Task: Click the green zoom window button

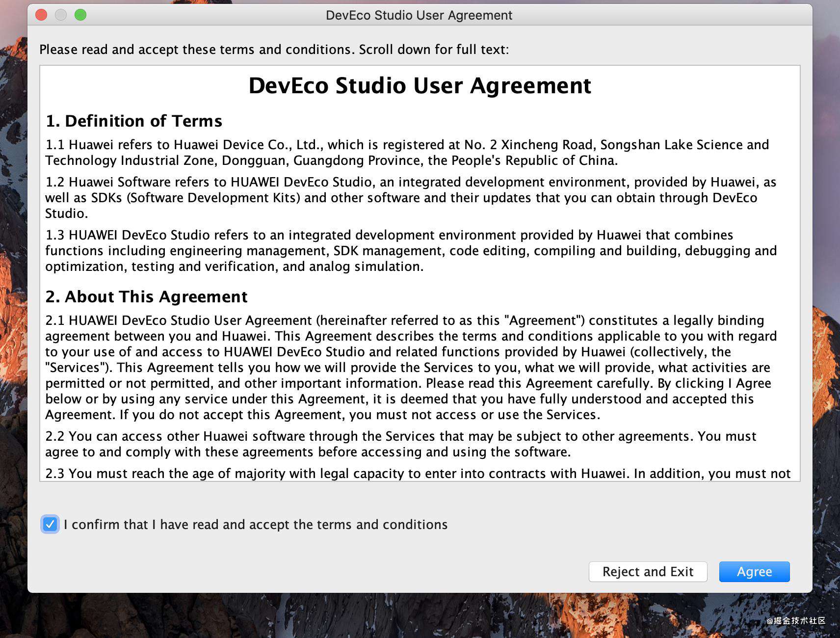Action: click(x=80, y=15)
